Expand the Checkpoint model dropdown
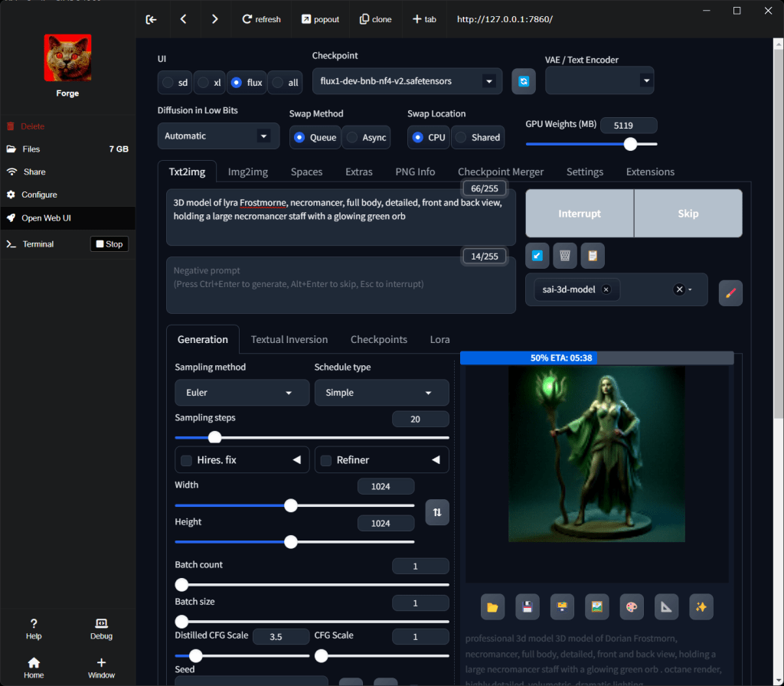Image resolution: width=784 pixels, height=686 pixels. (407, 81)
